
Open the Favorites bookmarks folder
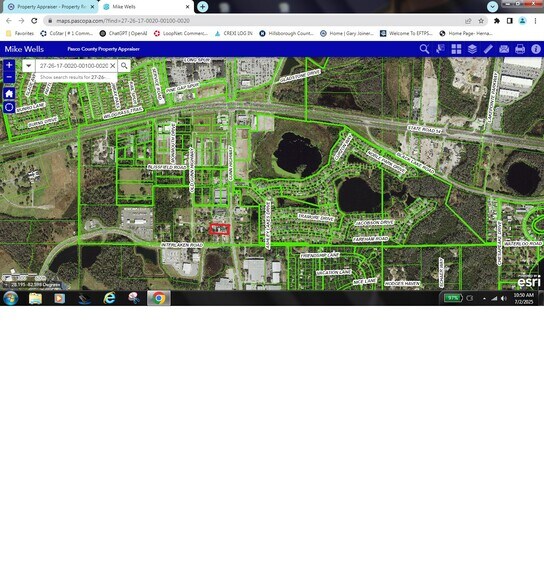[20, 33]
